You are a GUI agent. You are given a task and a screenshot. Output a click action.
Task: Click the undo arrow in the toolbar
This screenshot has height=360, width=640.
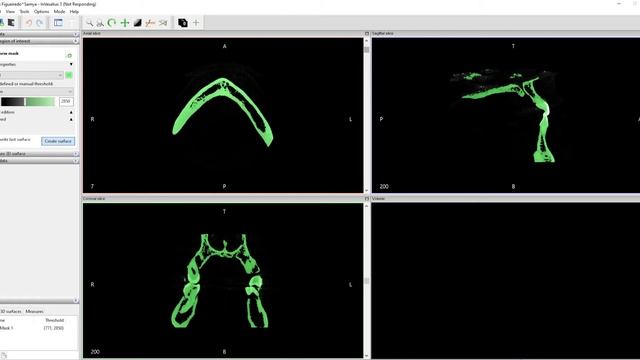pos(29,23)
